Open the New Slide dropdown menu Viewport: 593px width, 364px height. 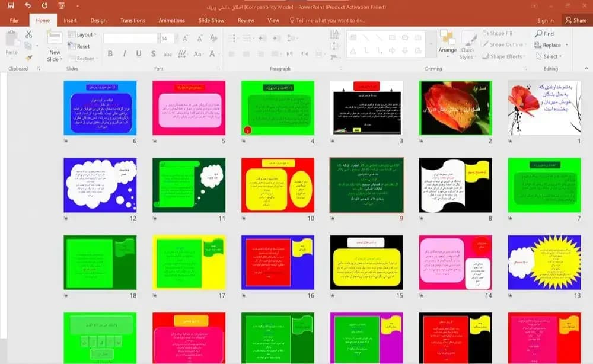55,56
